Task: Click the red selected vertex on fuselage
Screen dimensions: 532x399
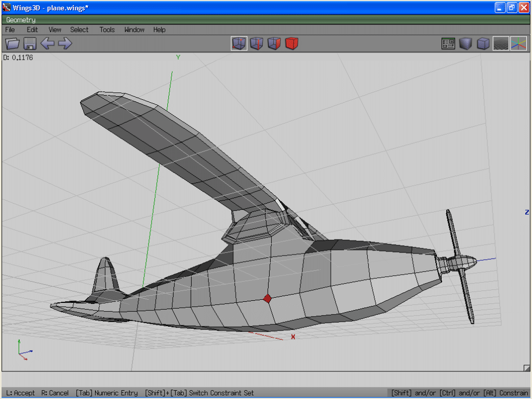Action: pos(267,299)
